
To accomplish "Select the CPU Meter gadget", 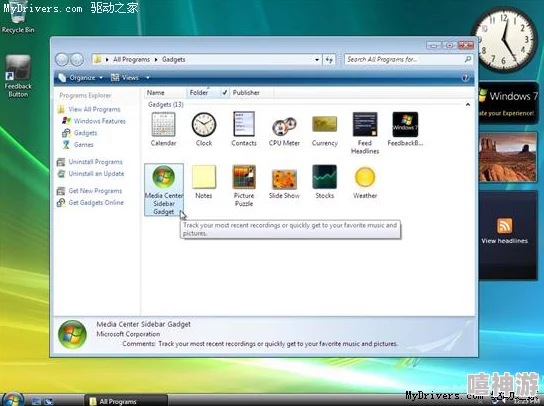I will [x=284, y=131].
